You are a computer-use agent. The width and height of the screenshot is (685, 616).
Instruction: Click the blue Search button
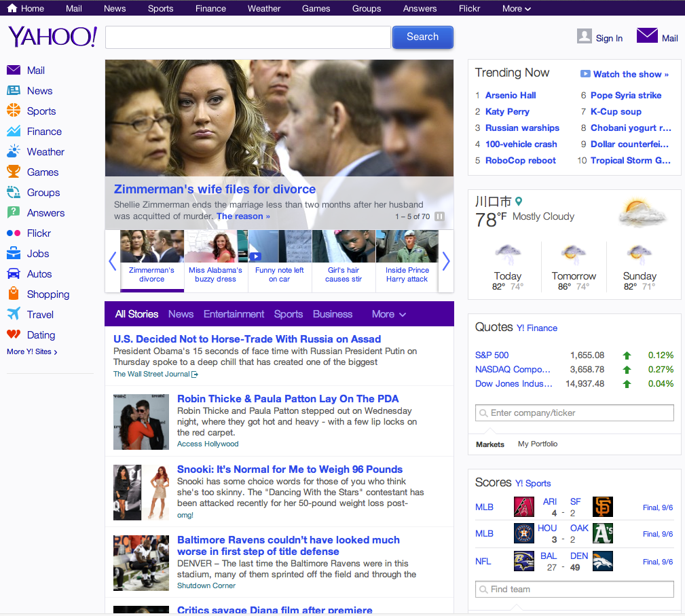pos(422,37)
